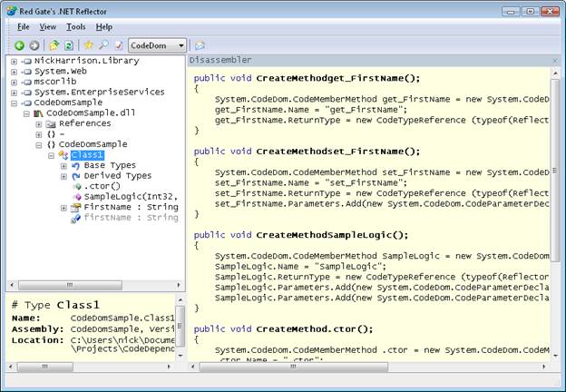Close the Disassembler pane
566x392 pixels.
(555, 61)
